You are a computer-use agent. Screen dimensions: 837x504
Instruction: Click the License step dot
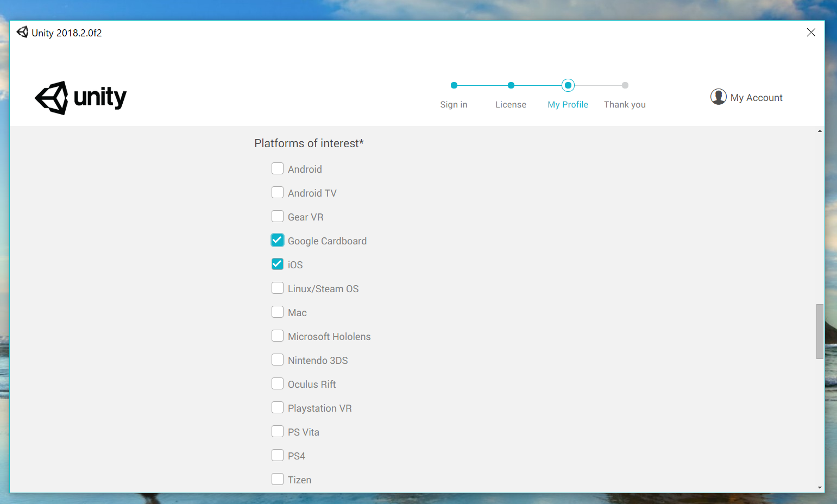(511, 85)
